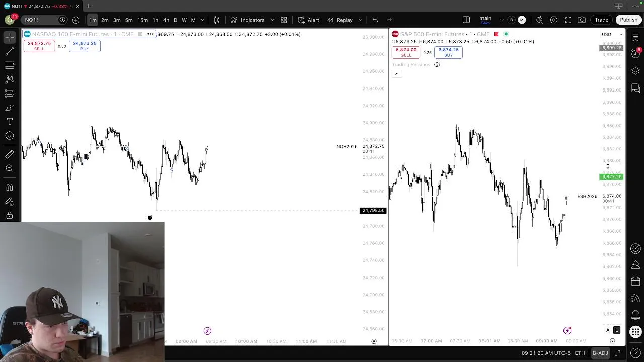644x362 pixels.
Task: Start bar Replay mode
Action: pyautogui.click(x=340, y=20)
